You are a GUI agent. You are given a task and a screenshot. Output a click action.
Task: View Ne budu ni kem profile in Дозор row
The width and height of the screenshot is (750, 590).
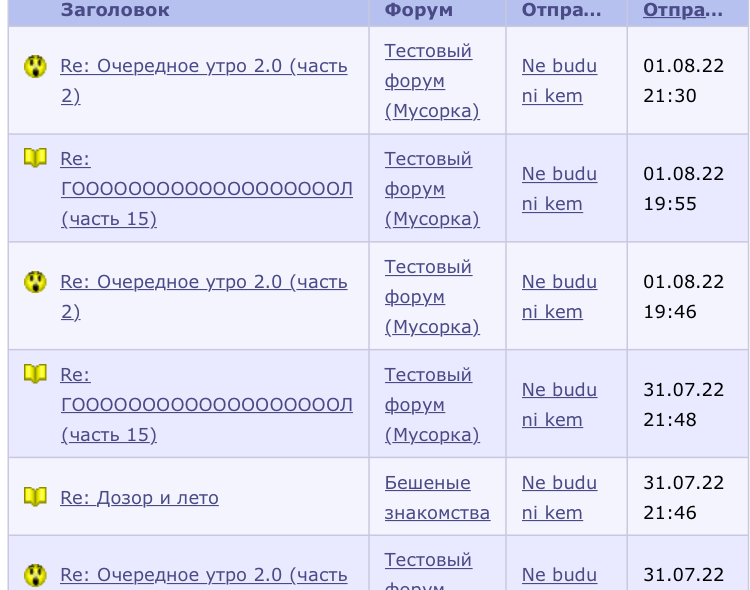[x=559, y=498]
